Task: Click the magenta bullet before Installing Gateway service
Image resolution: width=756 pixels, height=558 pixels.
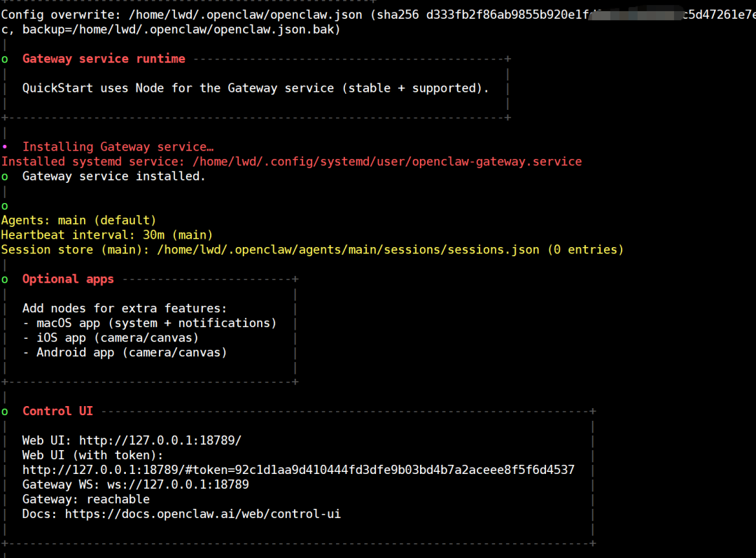Action: (x=5, y=147)
